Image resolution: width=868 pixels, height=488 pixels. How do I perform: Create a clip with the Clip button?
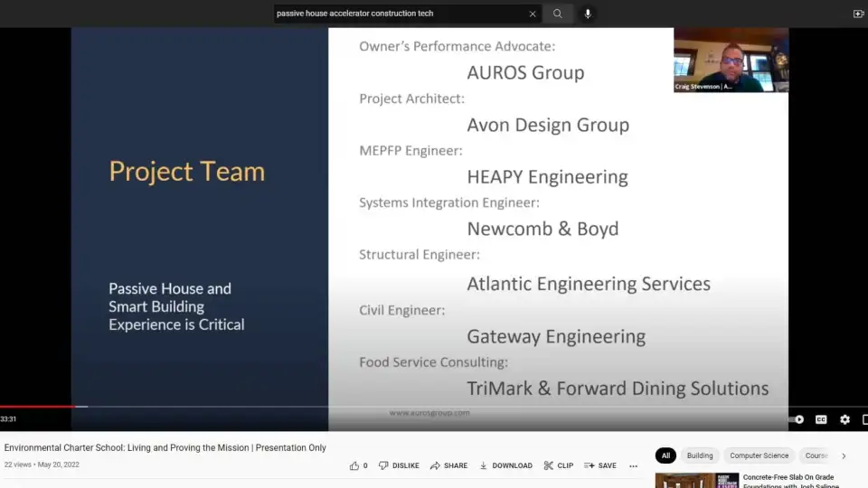coord(558,465)
